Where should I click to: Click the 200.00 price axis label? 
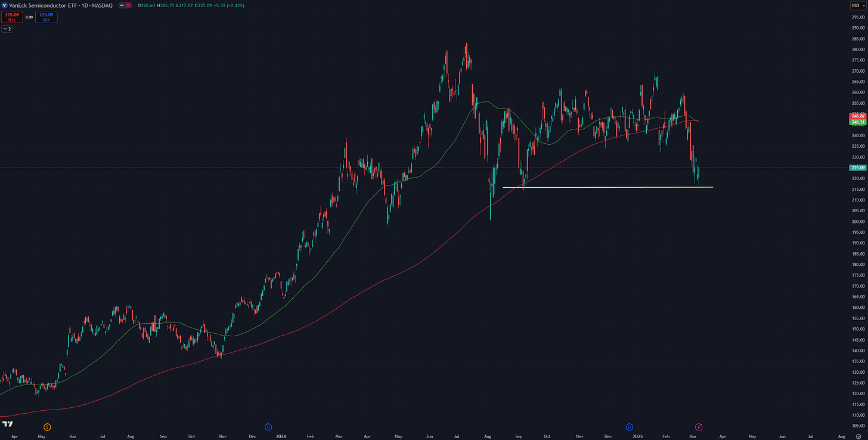(858, 222)
